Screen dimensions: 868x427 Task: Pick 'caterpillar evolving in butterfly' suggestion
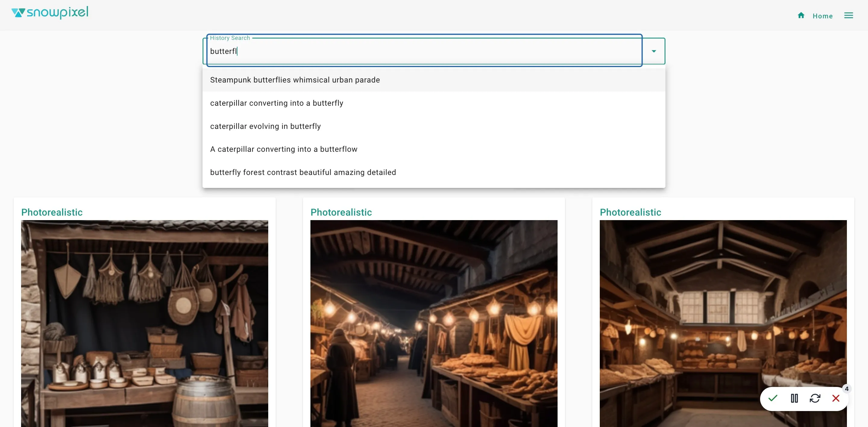tap(265, 126)
